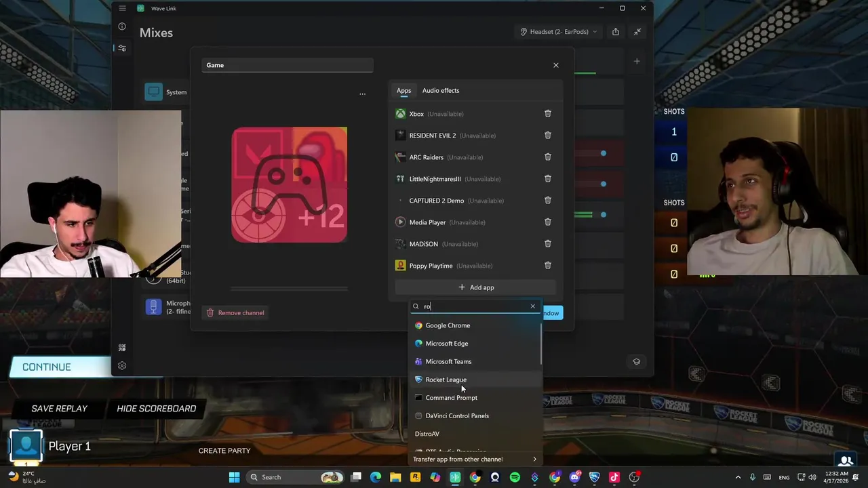
Task: Click the ENG language indicator in the tray
Action: pyautogui.click(x=784, y=477)
